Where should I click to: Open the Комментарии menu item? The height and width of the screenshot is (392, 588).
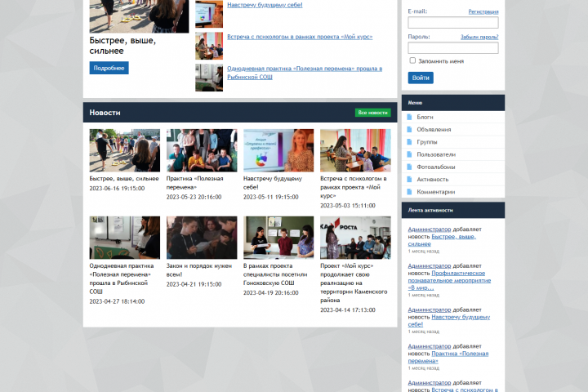click(453, 192)
